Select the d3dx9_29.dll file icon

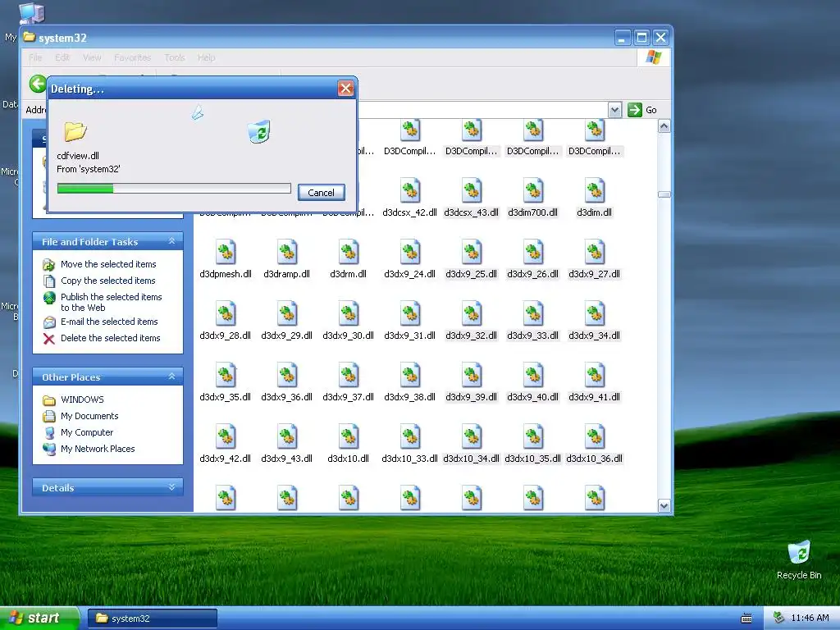click(287, 313)
